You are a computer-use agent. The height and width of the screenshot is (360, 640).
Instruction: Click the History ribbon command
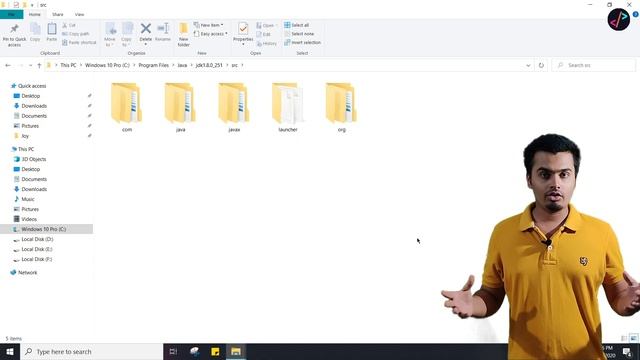(267, 43)
